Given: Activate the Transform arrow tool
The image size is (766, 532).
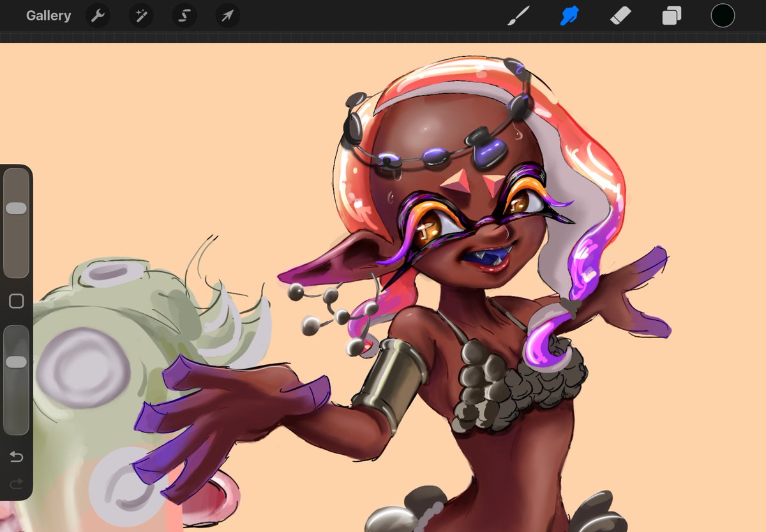Looking at the screenshot, I should click(x=227, y=16).
